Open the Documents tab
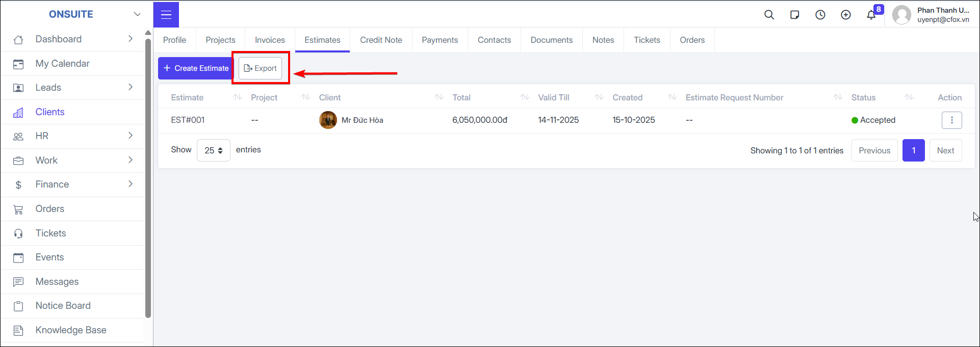The width and height of the screenshot is (980, 347). [552, 40]
